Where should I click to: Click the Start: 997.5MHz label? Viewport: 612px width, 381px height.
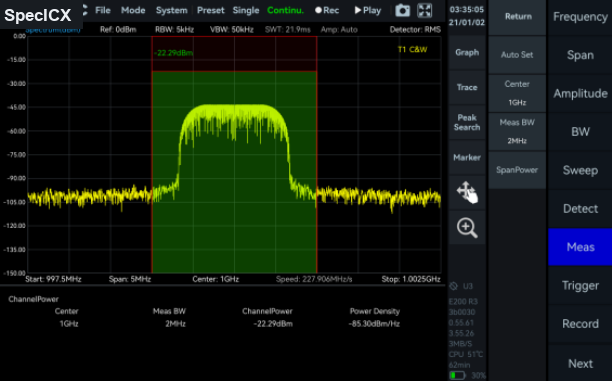tap(53, 279)
